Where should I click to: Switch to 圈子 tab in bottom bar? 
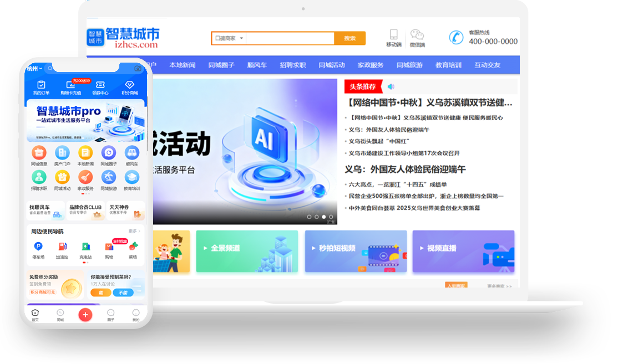[x=110, y=315]
